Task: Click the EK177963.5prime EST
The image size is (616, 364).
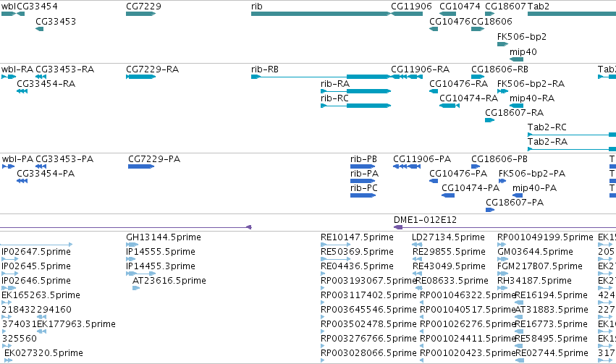Action: [42, 332]
